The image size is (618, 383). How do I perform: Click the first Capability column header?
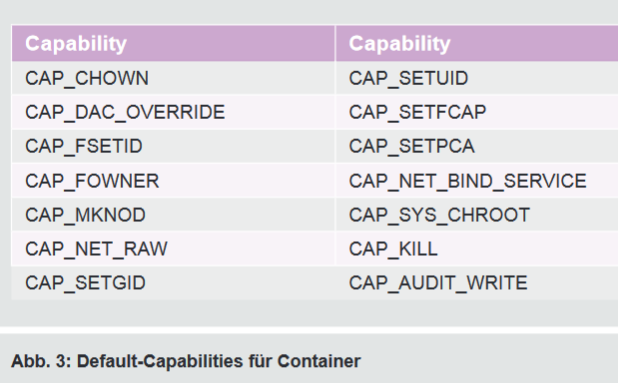(173, 43)
